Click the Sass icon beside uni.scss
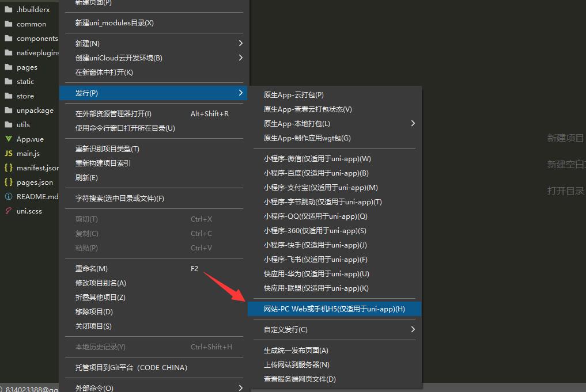Image resolution: width=586 pixels, height=392 pixels. pos(8,211)
